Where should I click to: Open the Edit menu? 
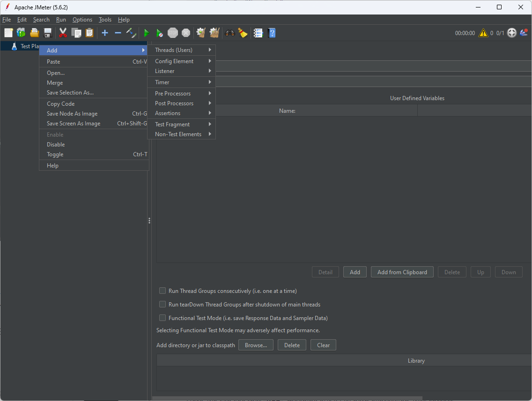(22, 20)
